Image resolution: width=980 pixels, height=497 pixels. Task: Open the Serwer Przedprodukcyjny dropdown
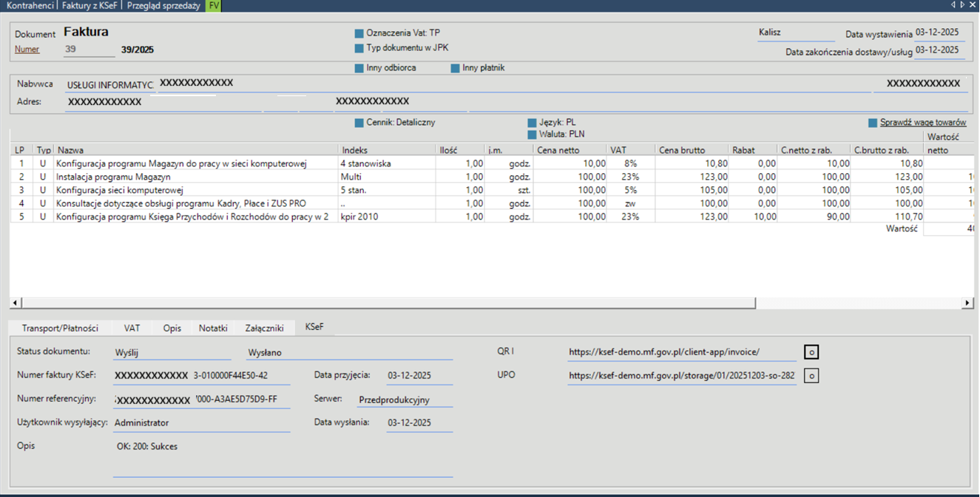(x=404, y=400)
